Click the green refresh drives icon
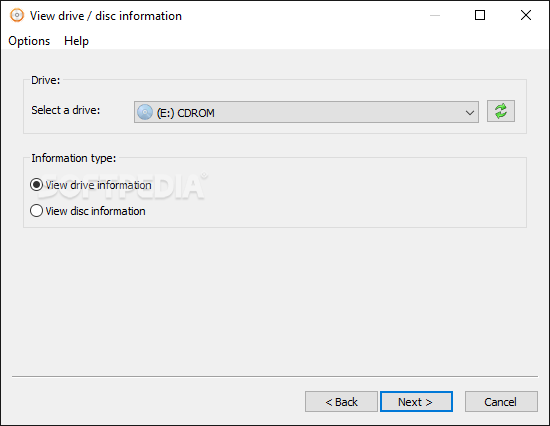Image resolution: width=550 pixels, height=426 pixels. pos(501,111)
